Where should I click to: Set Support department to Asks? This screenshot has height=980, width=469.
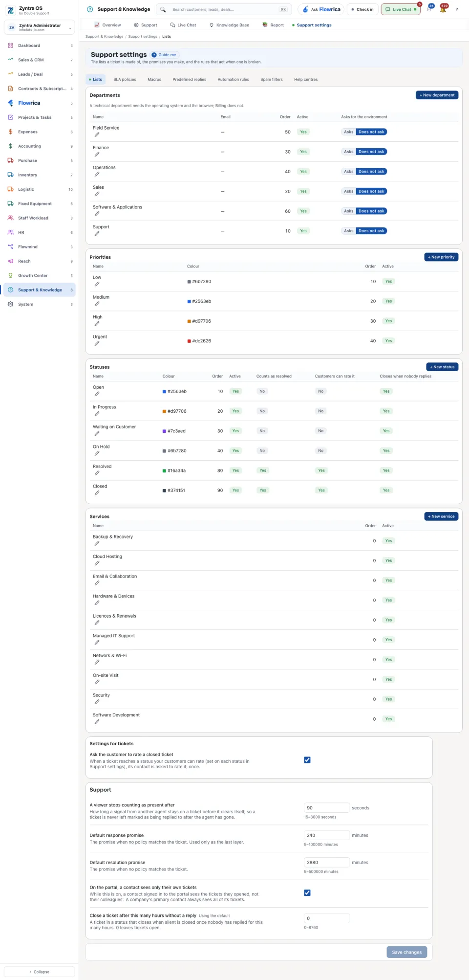pos(348,231)
